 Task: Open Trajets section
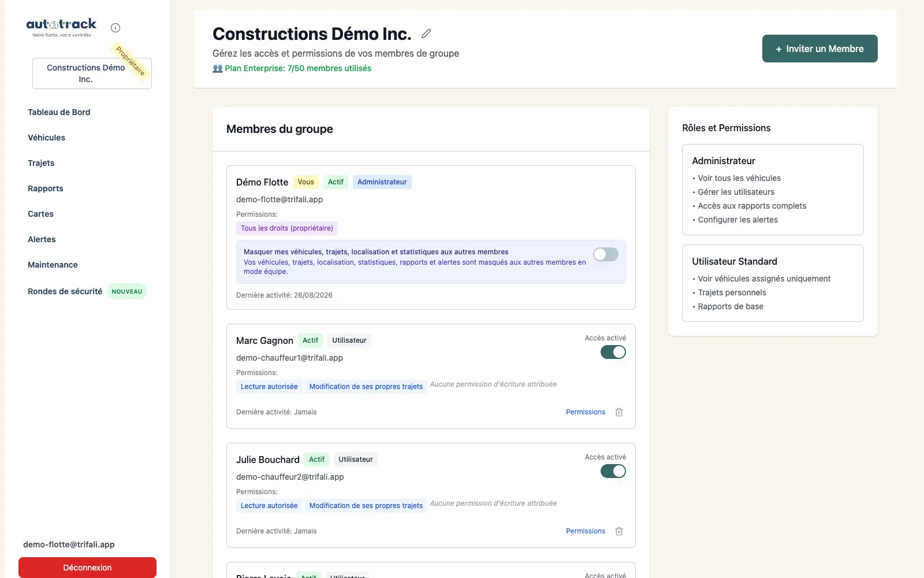coord(41,163)
